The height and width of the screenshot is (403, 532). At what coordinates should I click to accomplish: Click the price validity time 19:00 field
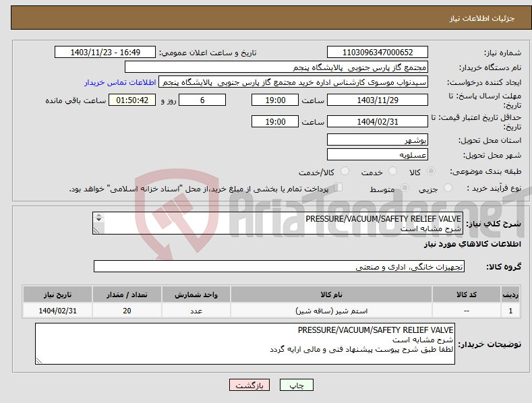click(275, 121)
